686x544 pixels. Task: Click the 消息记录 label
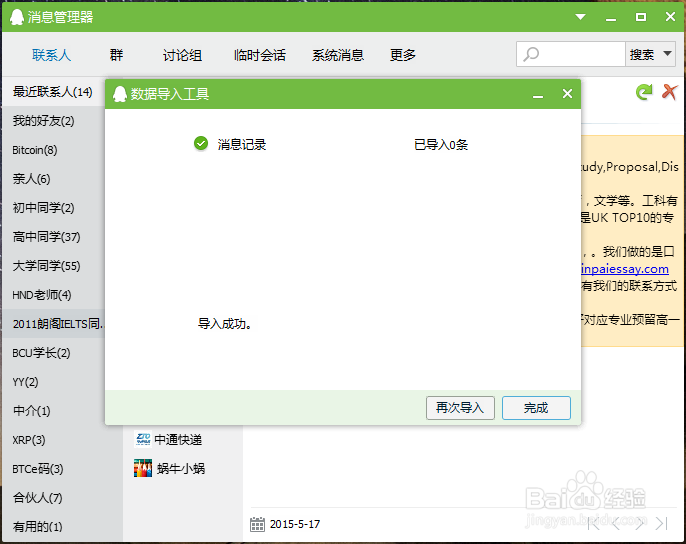click(242, 144)
